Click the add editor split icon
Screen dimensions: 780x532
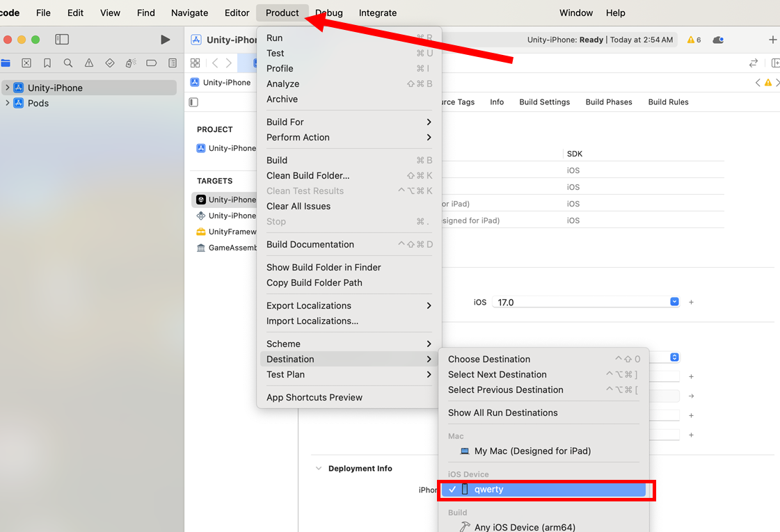click(775, 63)
